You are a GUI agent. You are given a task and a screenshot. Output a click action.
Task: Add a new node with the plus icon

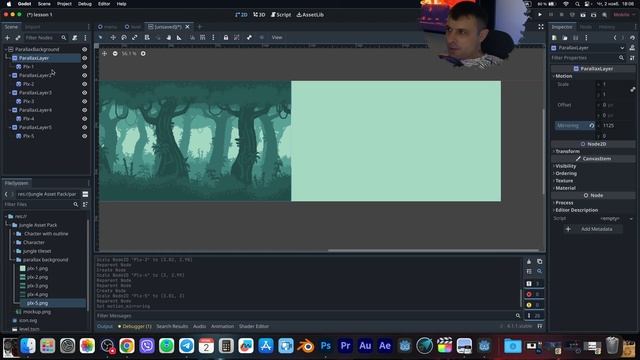[x=7, y=38]
